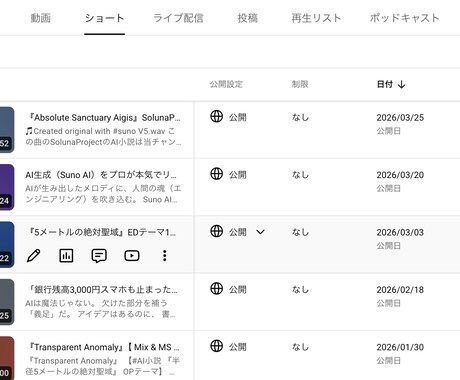The width and height of the screenshot is (460, 380).
Task: Click description starting ♫Created original with #suno
Action: [x=103, y=137]
